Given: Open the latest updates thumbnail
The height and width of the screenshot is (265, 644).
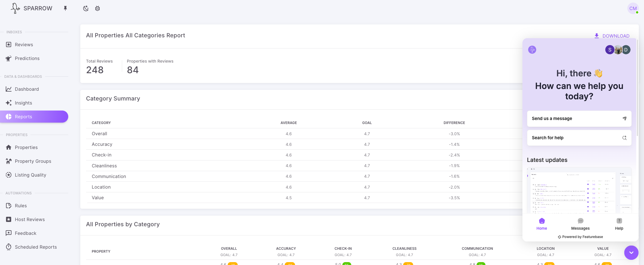Looking at the screenshot, I should [579, 190].
